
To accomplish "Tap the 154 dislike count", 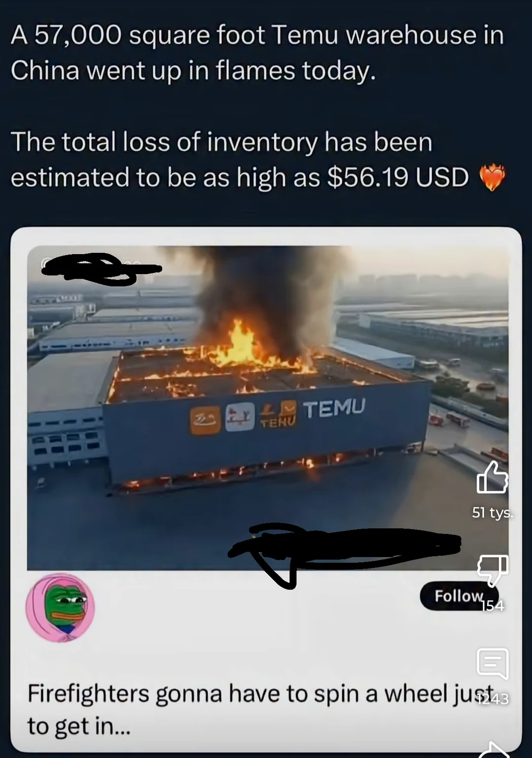I will coord(493,606).
